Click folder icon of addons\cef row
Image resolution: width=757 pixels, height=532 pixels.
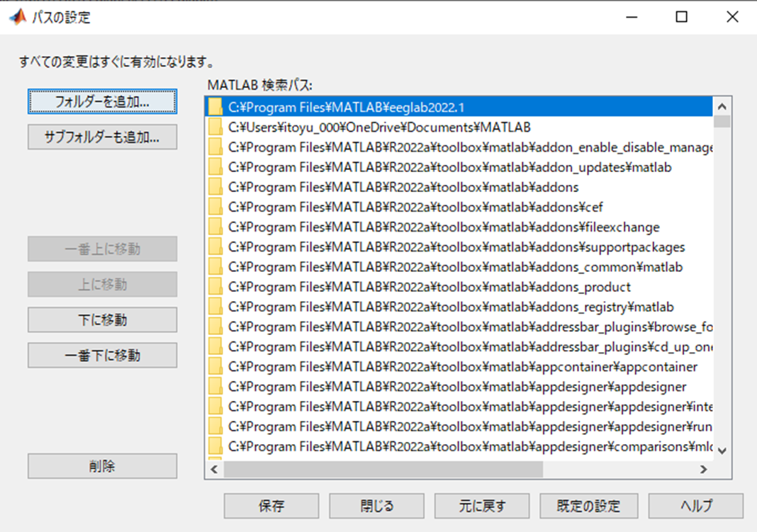click(215, 207)
